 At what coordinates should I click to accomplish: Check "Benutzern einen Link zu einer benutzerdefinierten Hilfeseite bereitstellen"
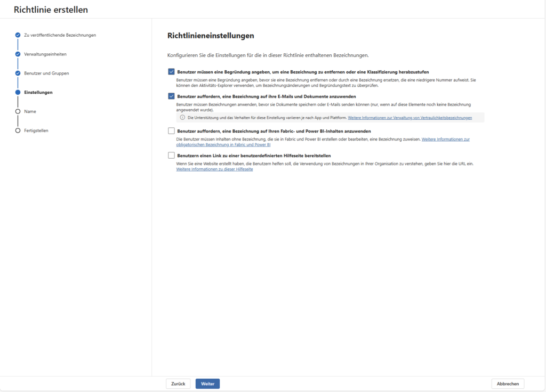172,156
